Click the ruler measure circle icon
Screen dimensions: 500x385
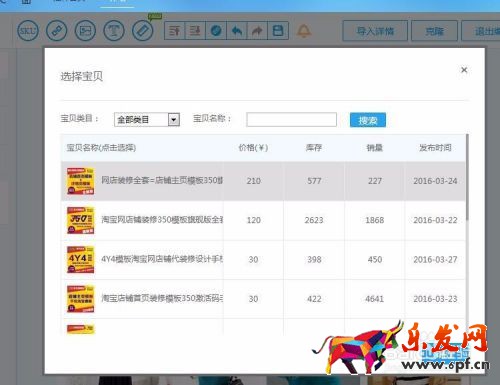pyautogui.click(x=143, y=31)
